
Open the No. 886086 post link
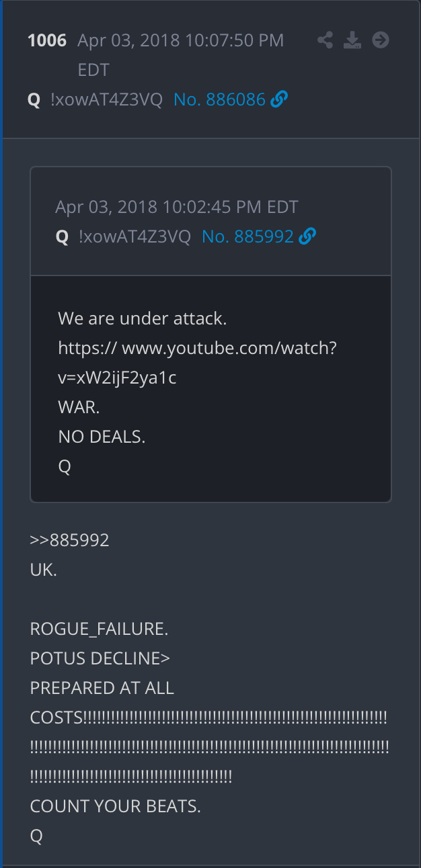coord(220,100)
